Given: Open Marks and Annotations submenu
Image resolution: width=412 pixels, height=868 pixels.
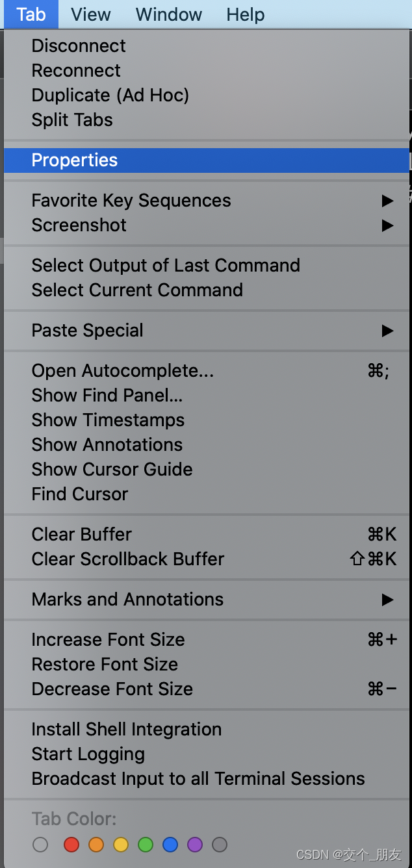Looking at the screenshot, I should click(x=207, y=600).
